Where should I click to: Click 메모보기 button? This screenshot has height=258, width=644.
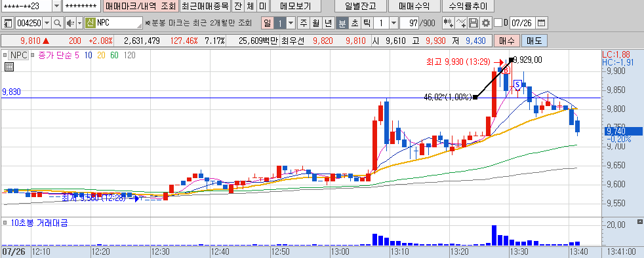[x=295, y=6]
